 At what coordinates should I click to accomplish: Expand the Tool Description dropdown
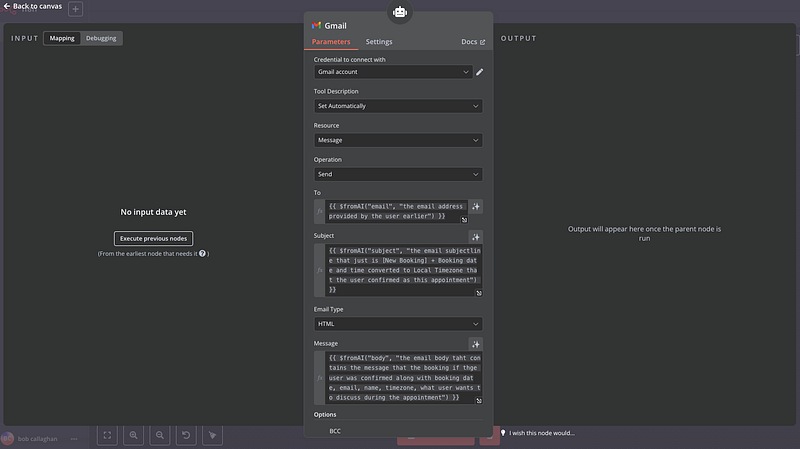398,105
